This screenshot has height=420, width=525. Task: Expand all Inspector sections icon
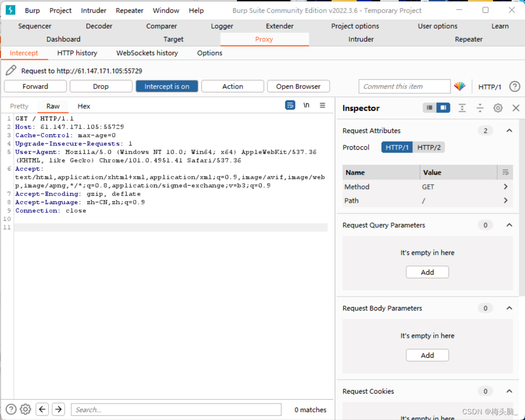click(462, 108)
